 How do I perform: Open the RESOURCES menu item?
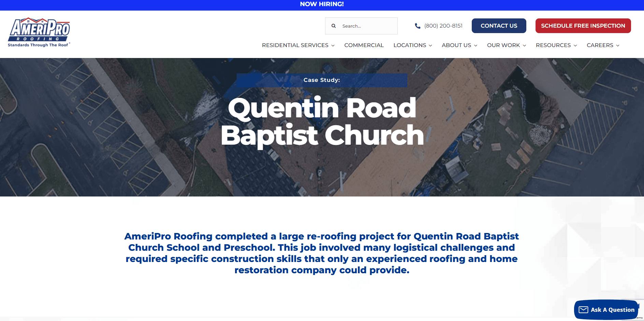point(553,45)
